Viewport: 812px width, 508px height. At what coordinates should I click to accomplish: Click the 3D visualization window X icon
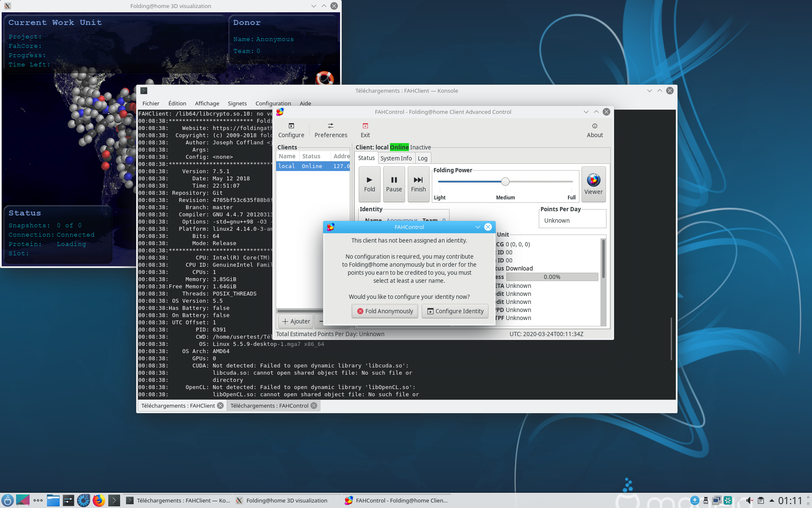tap(8, 6)
